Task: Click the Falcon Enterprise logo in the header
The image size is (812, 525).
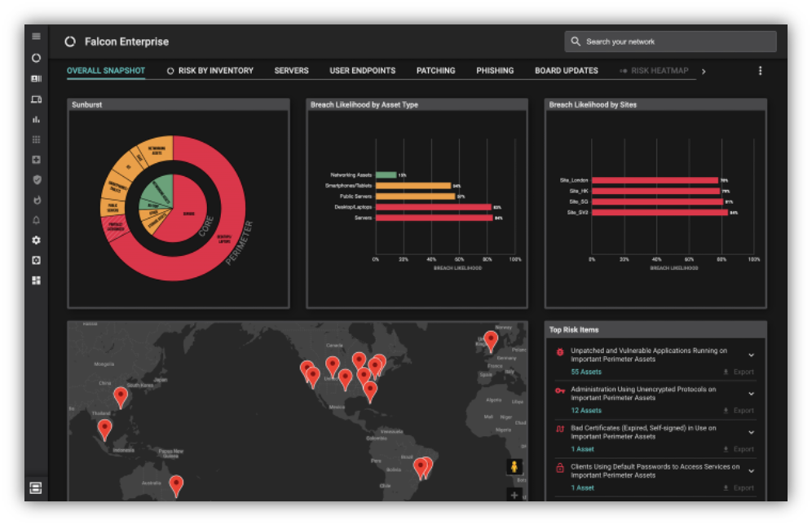Action: 70,42
